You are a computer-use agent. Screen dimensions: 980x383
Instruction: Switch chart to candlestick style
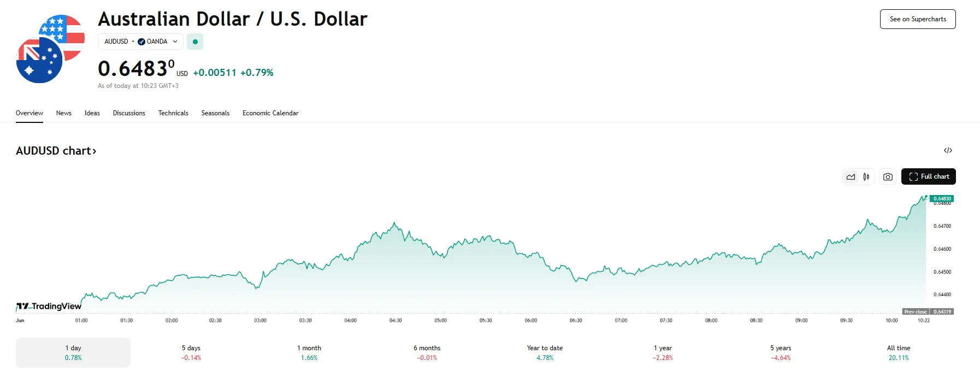(866, 176)
